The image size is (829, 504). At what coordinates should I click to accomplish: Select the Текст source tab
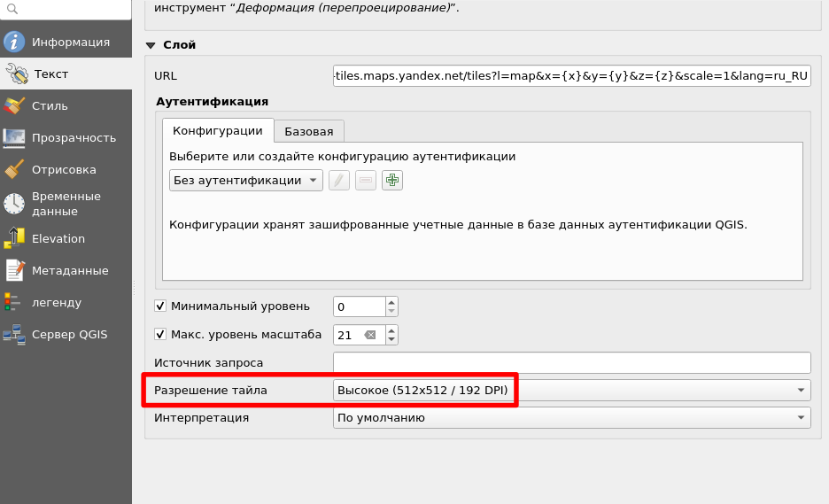66,74
